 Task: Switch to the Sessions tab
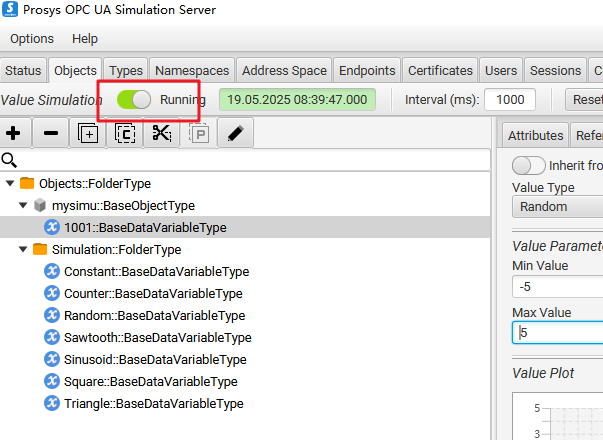(x=555, y=71)
